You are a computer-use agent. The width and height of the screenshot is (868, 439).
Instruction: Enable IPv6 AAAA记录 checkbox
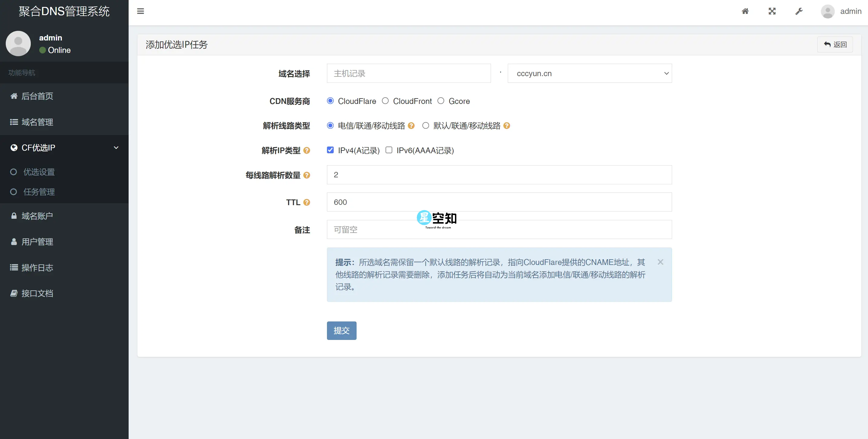pos(390,150)
